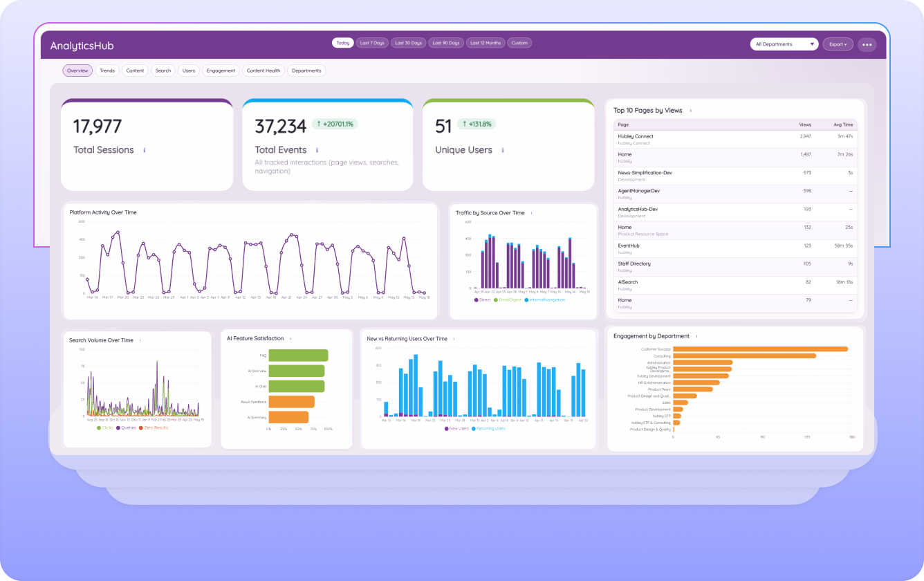Viewport: 924px width, 581px height.
Task: Choose the Custom date range
Action: (519, 43)
